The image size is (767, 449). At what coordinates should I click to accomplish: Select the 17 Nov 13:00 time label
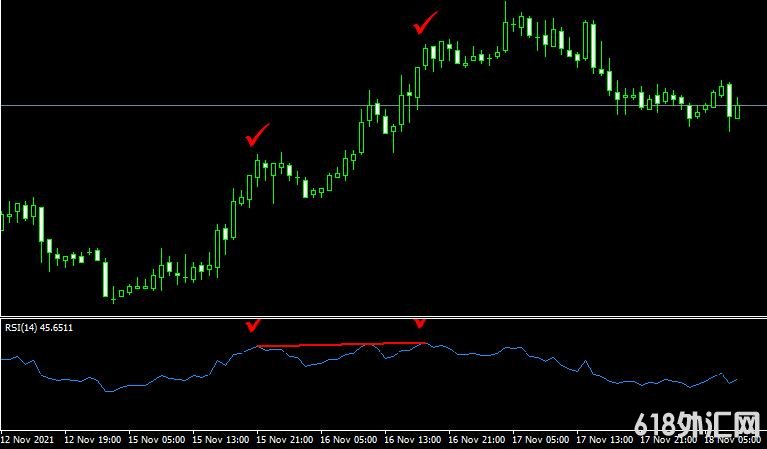pos(605,440)
